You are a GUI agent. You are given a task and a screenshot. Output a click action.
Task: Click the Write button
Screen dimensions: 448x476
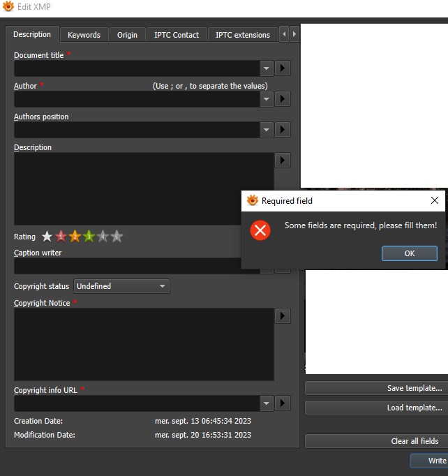pos(429,461)
